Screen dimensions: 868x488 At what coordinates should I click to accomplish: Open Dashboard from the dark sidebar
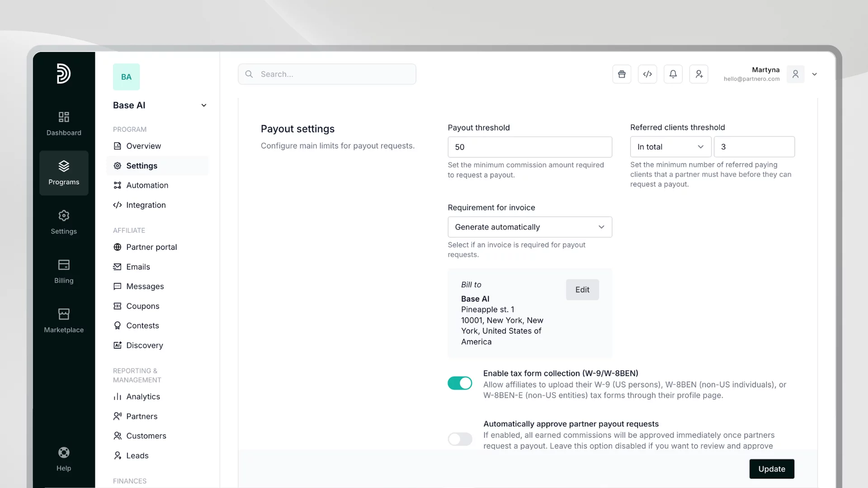tap(64, 123)
